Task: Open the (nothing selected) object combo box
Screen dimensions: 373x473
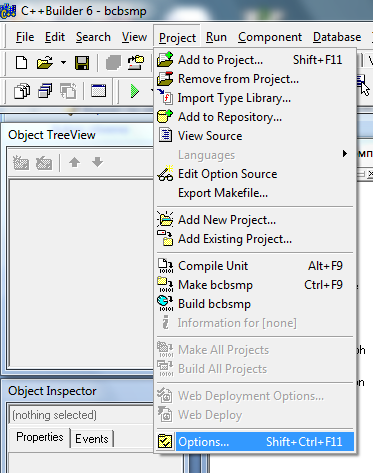Action: tap(81, 415)
